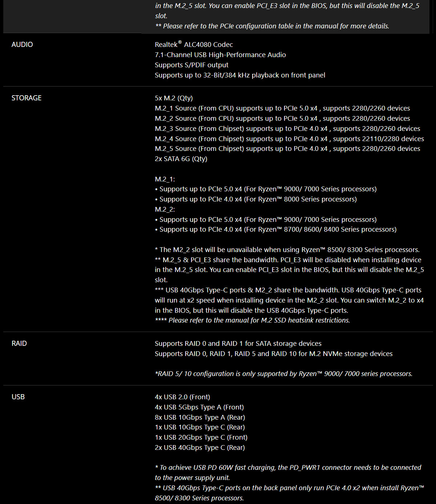
Task: Click the 4x USB 2.0 (Front) line
Action: click(182, 397)
